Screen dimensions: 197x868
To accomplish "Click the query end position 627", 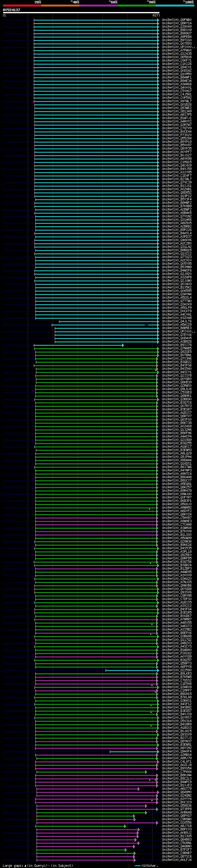I will (155, 15).
